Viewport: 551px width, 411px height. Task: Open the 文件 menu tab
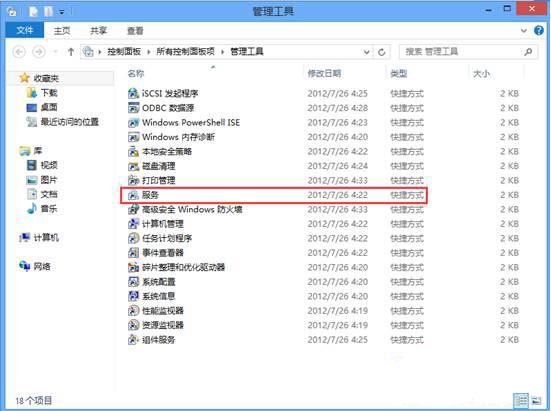pos(25,31)
